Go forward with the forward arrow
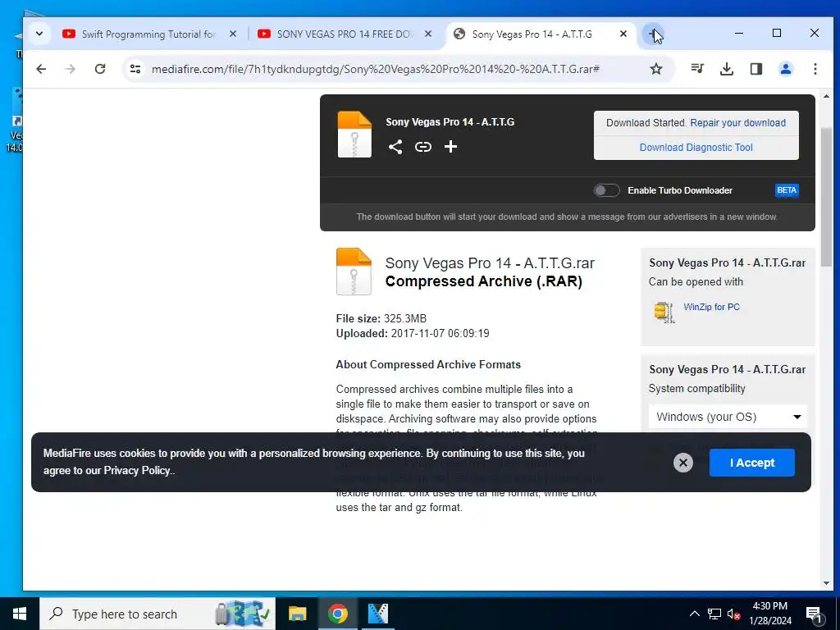This screenshot has height=630, width=840. pyautogui.click(x=71, y=69)
